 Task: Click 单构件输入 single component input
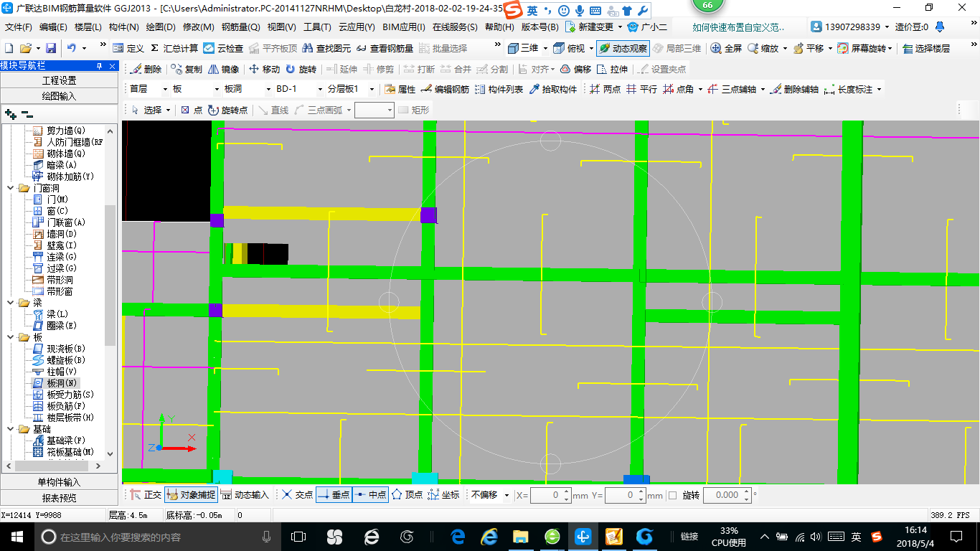coord(59,482)
